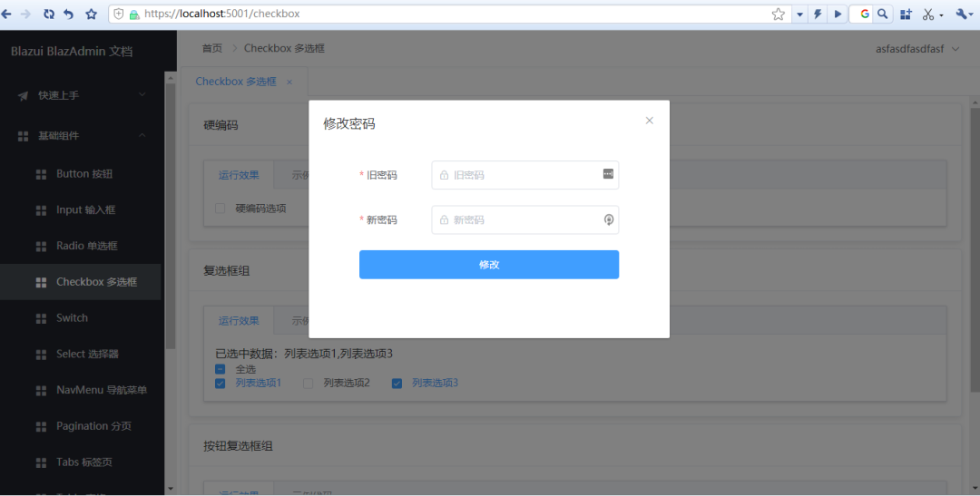Click the asfasdfasdfasf username
This screenshot has height=496, width=980.
pos(910,49)
